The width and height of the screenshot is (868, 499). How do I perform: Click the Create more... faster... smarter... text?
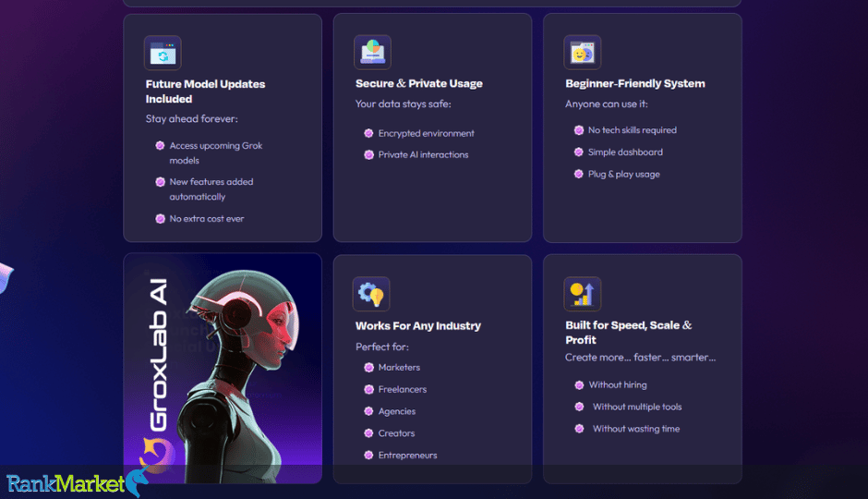640,358
